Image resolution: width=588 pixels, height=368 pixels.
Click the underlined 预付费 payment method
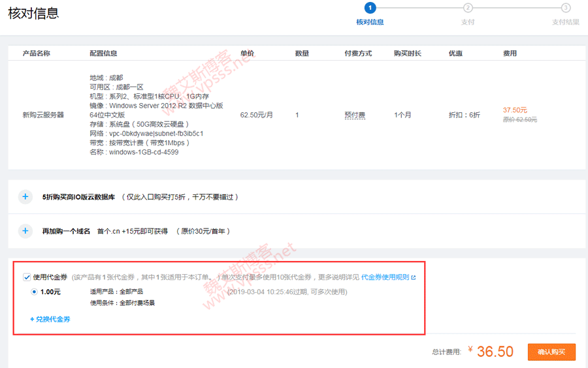355,115
